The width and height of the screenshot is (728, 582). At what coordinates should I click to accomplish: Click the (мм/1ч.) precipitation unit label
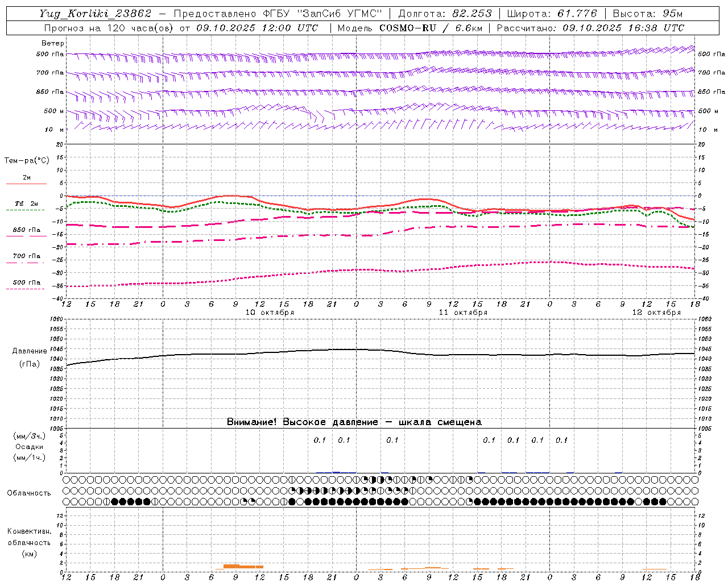(x=30, y=458)
